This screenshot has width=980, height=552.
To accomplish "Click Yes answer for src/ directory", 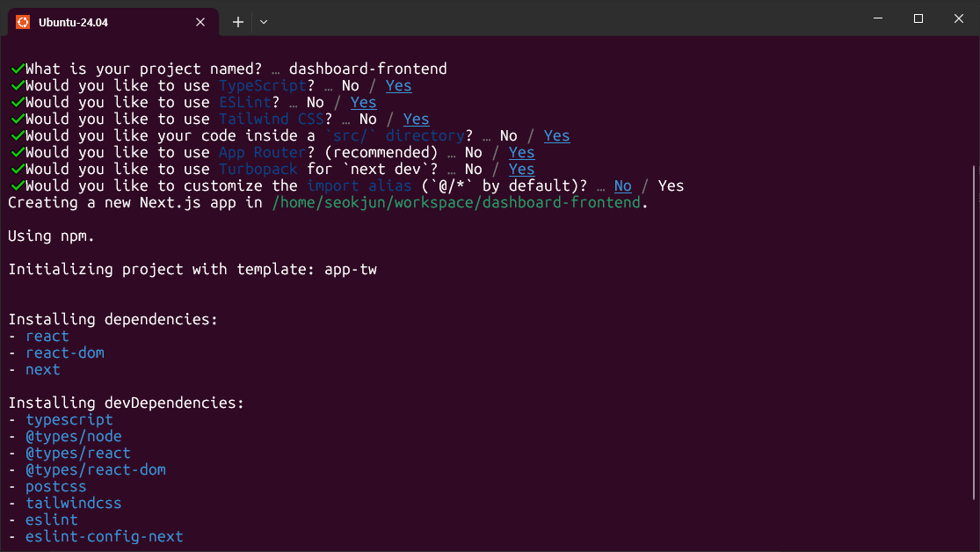I will (x=557, y=135).
